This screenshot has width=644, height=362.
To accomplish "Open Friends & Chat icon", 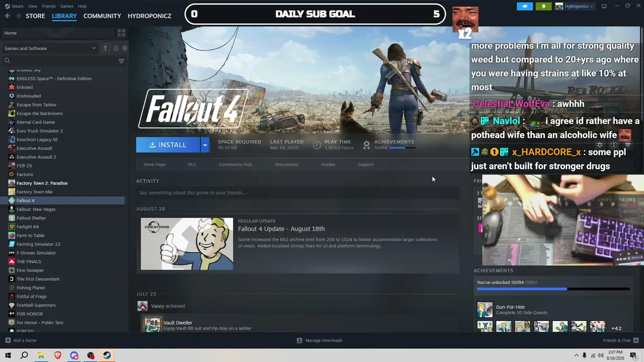I will (x=635, y=340).
